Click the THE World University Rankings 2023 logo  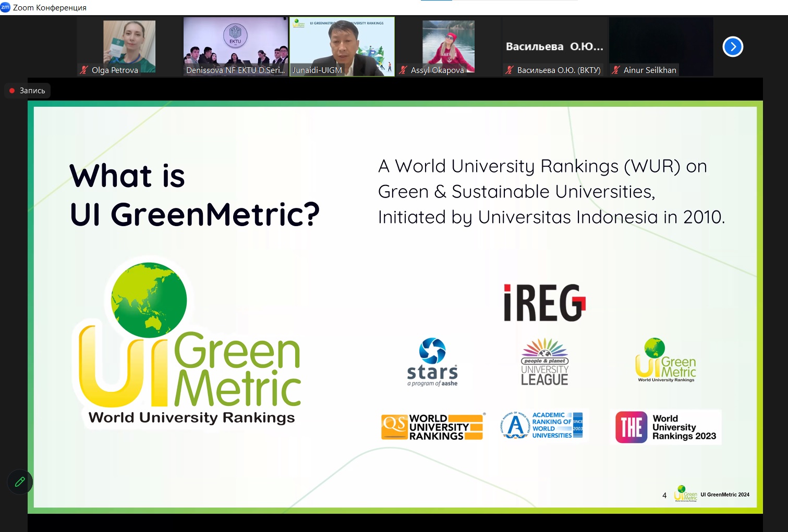tap(666, 427)
